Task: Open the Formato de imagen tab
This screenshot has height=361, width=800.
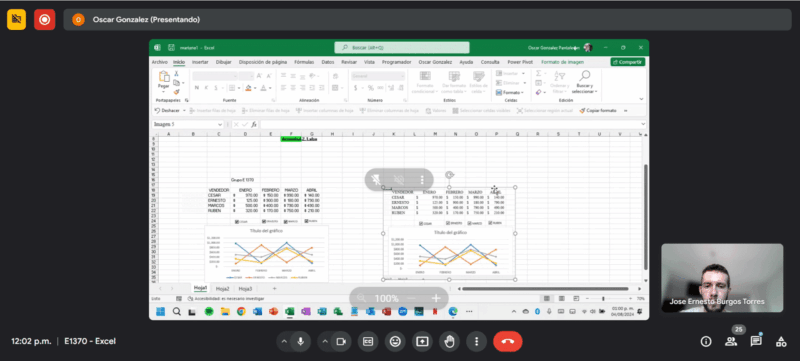Action: pos(562,62)
